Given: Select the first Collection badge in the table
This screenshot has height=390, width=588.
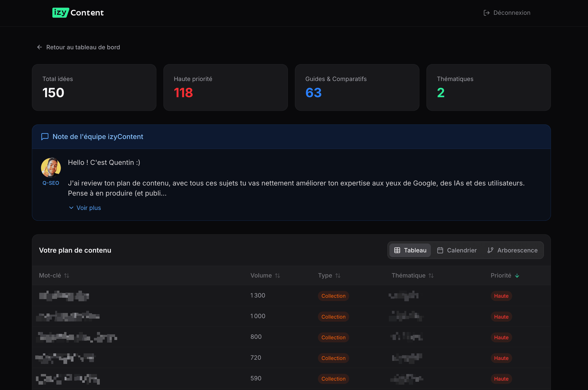Looking at the screenshot, I should [x=333, y=296].
